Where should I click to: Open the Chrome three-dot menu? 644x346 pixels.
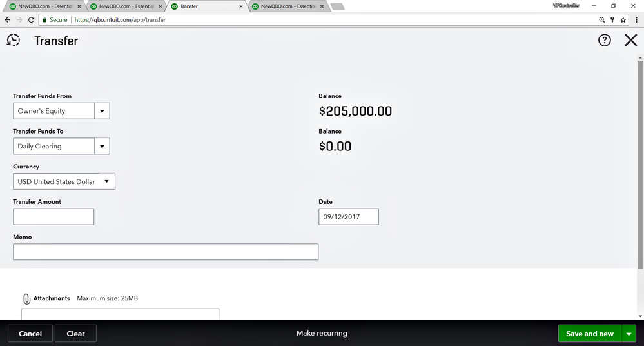(636, 20)
